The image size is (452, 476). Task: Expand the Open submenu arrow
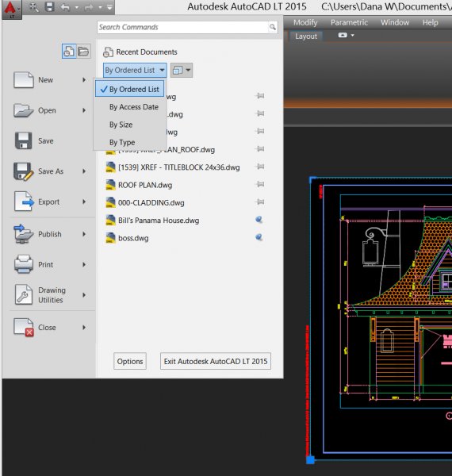coord(84,110)
